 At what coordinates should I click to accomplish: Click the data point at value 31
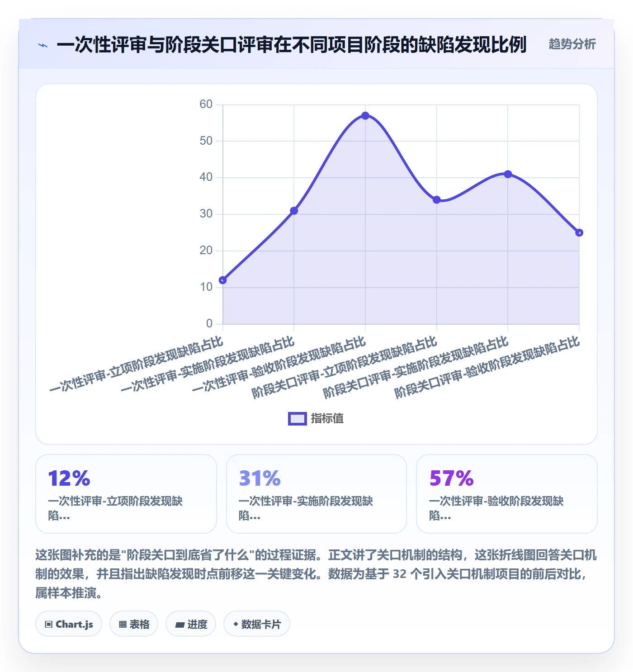pos(294,211)
